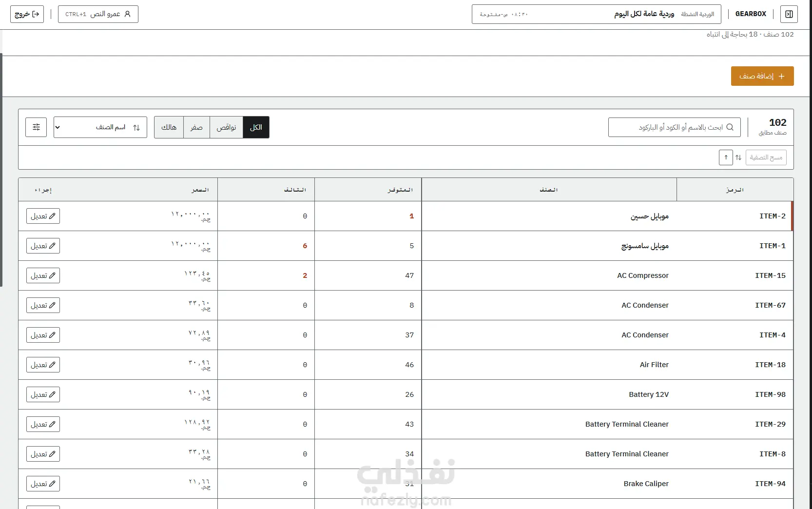This screenshot has width=812, height=509.
Task: Edit the Air Filter ITEM-18 row
Action: (x=43, y=365)
